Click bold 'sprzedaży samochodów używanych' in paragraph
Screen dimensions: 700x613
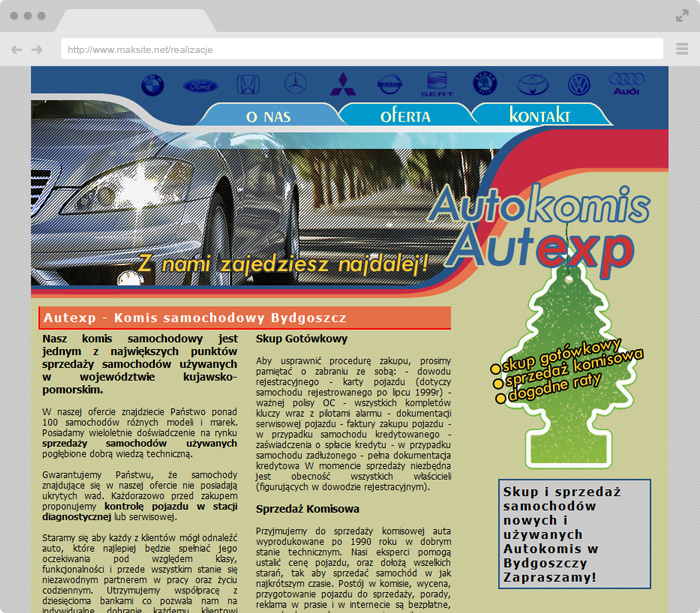140,443
